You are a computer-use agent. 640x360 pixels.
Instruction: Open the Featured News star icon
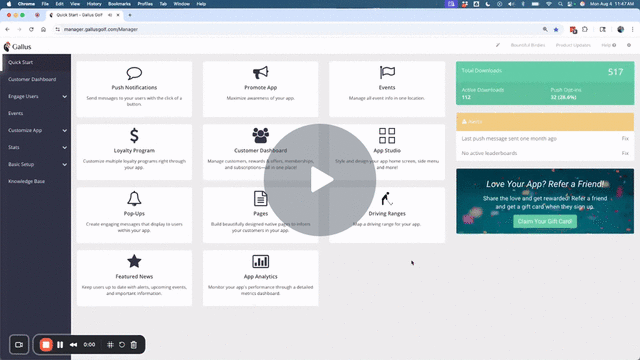pos(134,261)
